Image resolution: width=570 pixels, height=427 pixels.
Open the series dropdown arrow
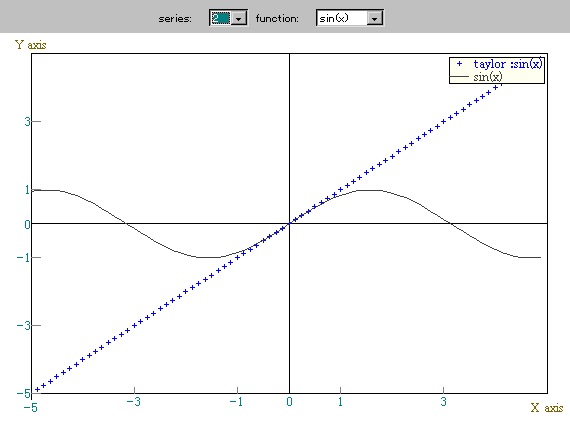pyautogui.click(x=239, y=18)
